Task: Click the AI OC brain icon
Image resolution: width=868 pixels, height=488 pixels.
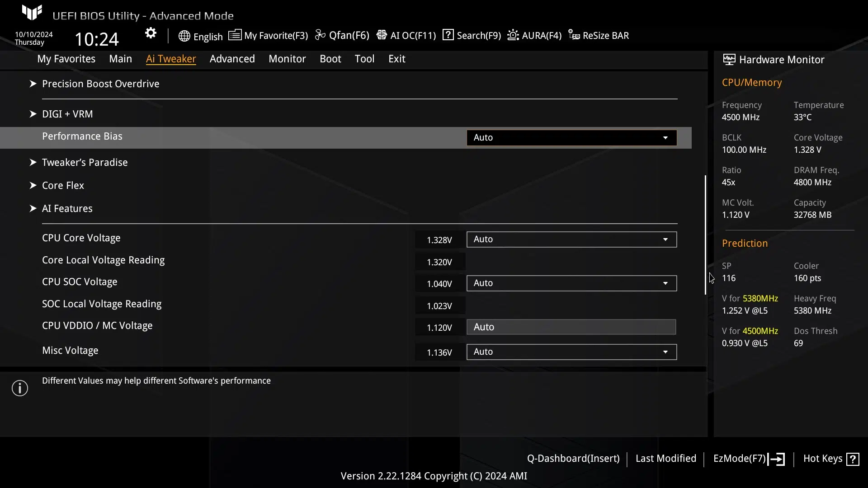Action: [382, 35]
